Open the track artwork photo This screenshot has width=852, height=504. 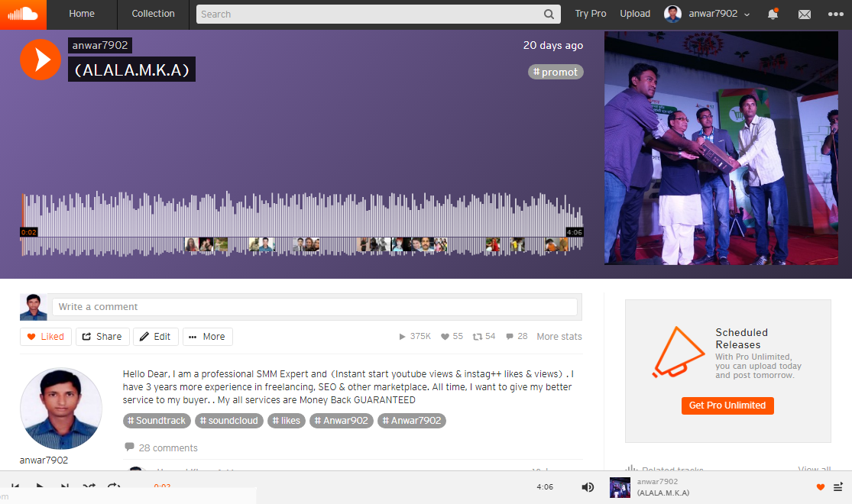[x=721, y=147]
